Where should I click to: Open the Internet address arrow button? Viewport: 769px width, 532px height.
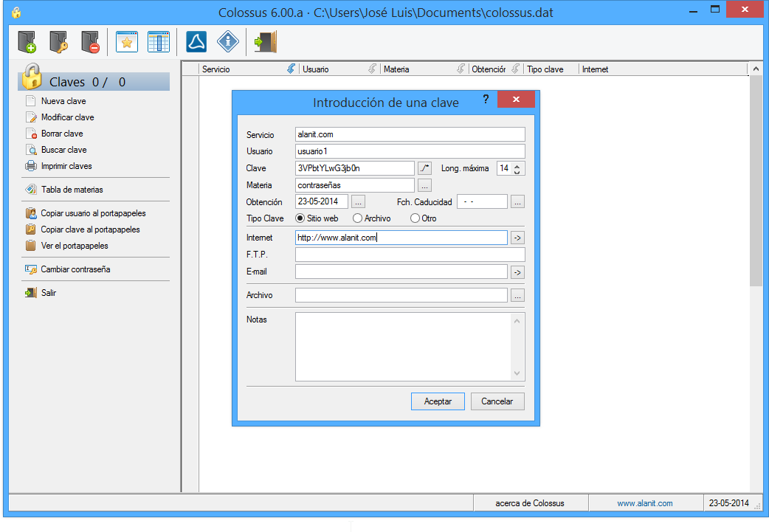click(x=517, y=238)
